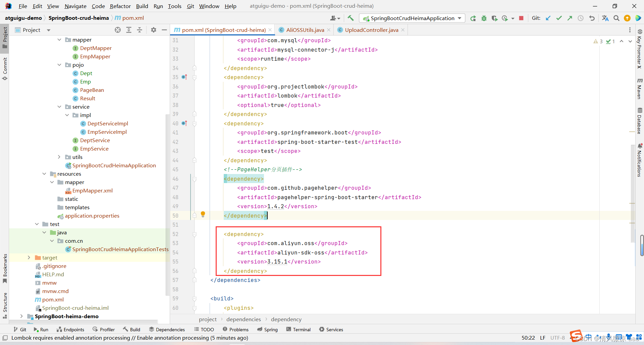Open Search Everywhere magnifier
The image size is (644, 345).
click(616, 18)
